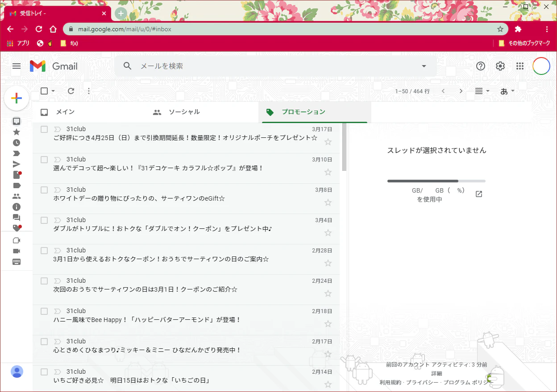Mark the 2月28日 email as important
This screenshot has width=557, height=392.
[x=57, y=251]
